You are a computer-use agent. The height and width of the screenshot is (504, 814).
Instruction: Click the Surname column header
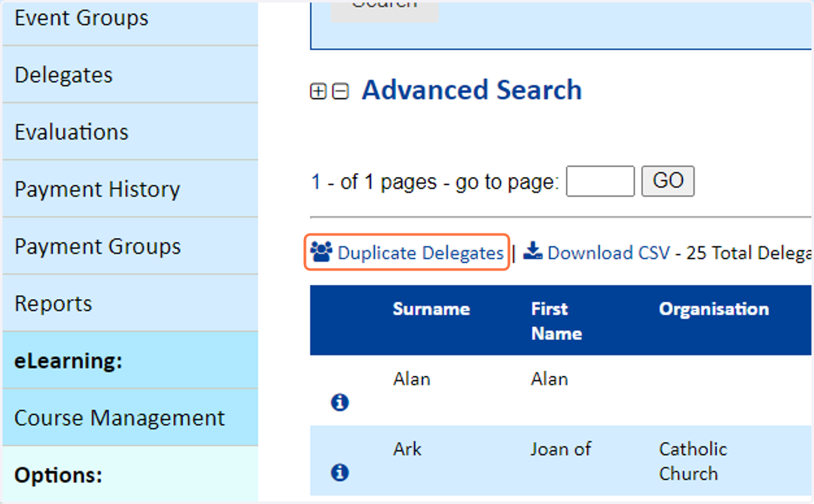pos(431,309)
